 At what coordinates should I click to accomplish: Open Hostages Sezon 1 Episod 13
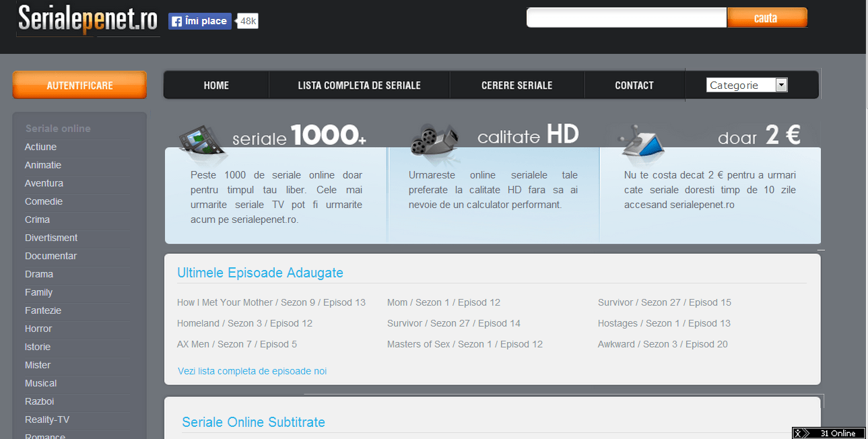pos(664,323)
